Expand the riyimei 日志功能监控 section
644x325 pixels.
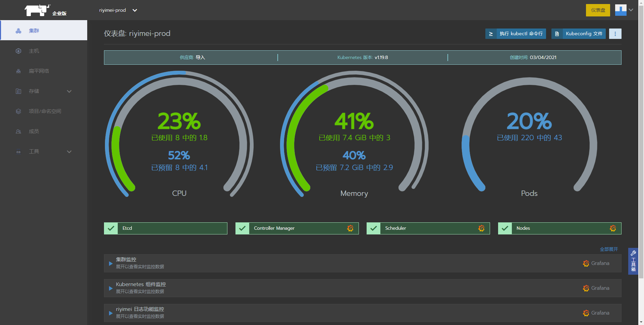(x=111, y=313)
